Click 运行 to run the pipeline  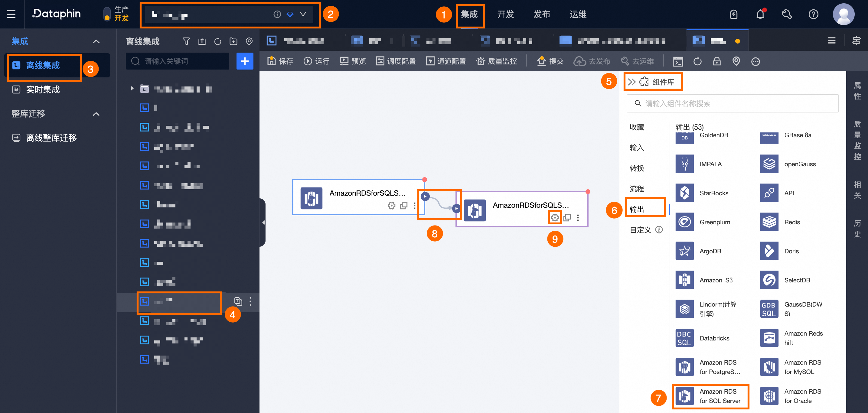(x=316, y=61)
